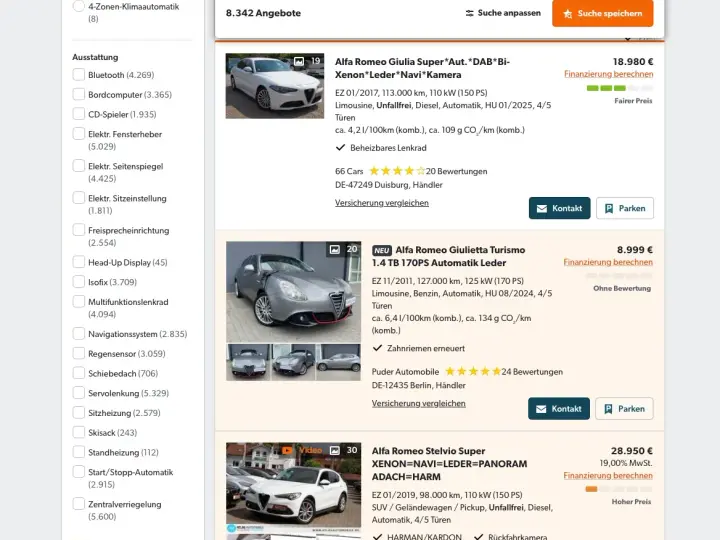This screenshot has height=540, width=720.
Task: Check Elektr. Sitzeinstellung filter
Action: [79, 198]
